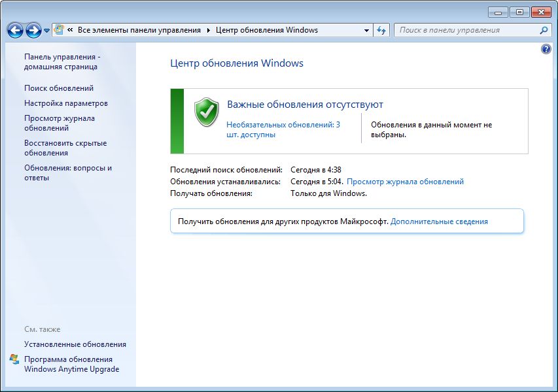Open address bar history dropdown arrow
558x392 pixels.
pos(366,31)
